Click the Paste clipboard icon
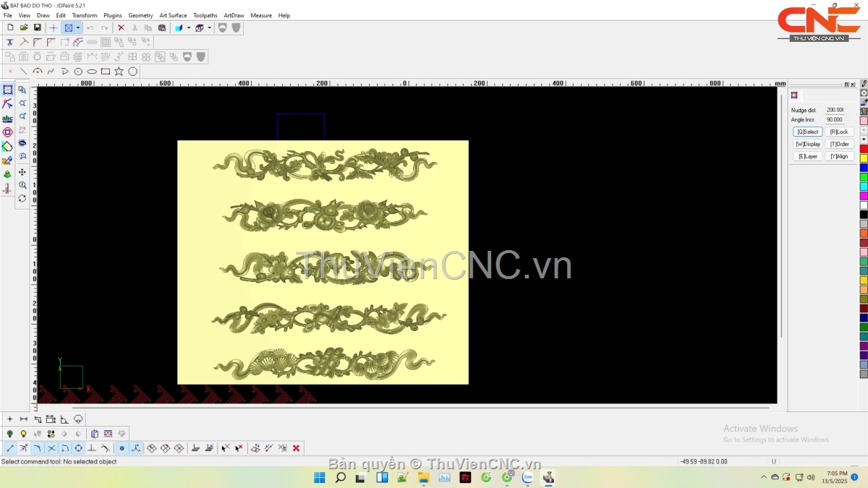Screen dimensions: 868x488 (x=162, y=27)
